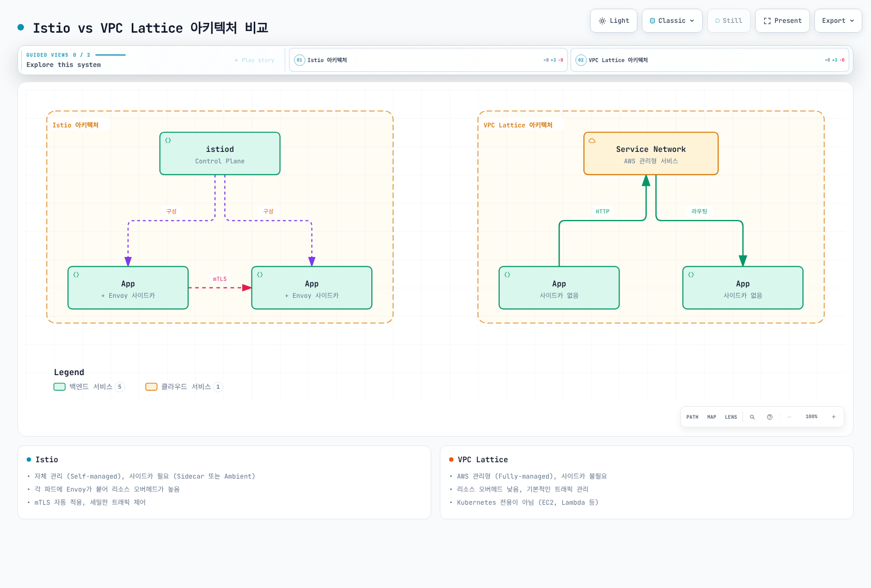Start the Play story guided tour
Image resolution: width=871 pixels, height=588 pixels.
255,60
